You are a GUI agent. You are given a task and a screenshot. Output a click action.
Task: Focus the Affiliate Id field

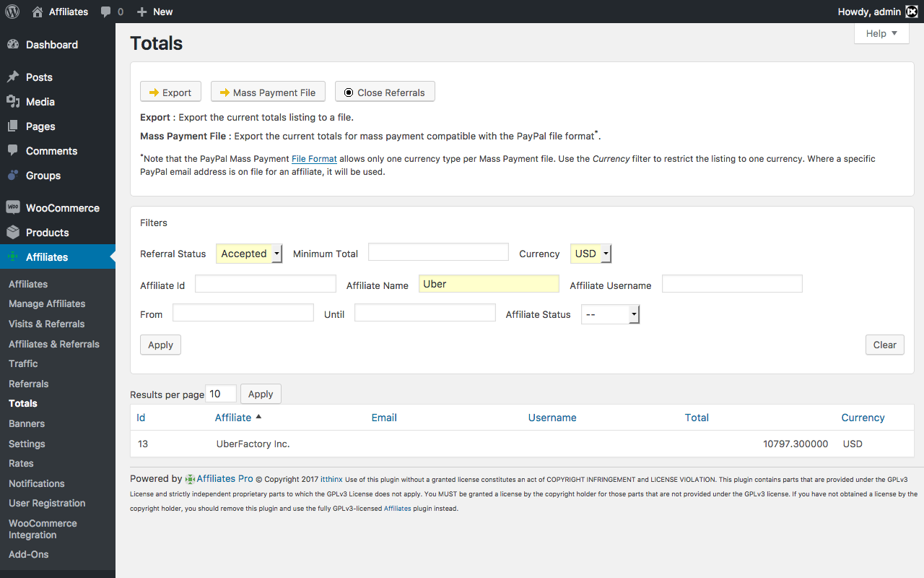coord(266,283)
